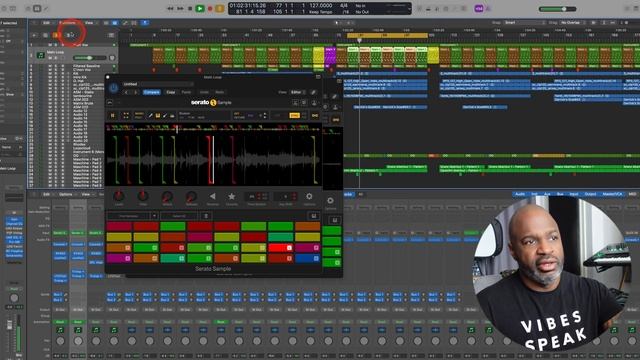
Task: Click the Serato save icon above pads
Action: point(314,216)
